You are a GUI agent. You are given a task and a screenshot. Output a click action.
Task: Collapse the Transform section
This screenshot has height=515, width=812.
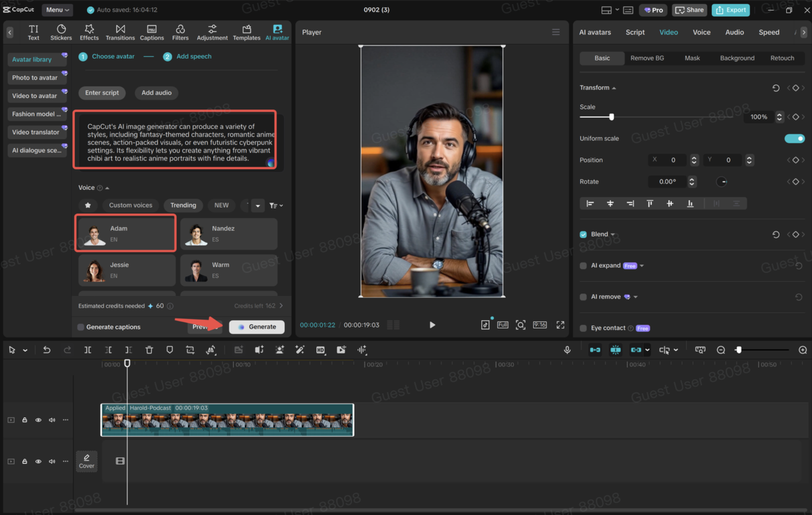pos(614,88)
